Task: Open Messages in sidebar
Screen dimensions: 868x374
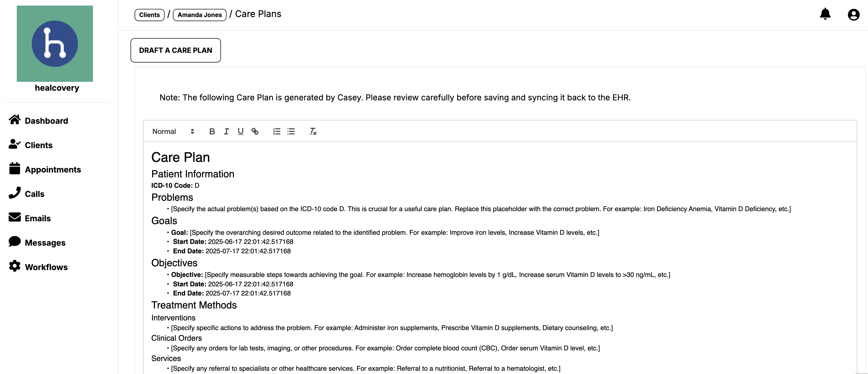Action: click(x=37, y=242)
